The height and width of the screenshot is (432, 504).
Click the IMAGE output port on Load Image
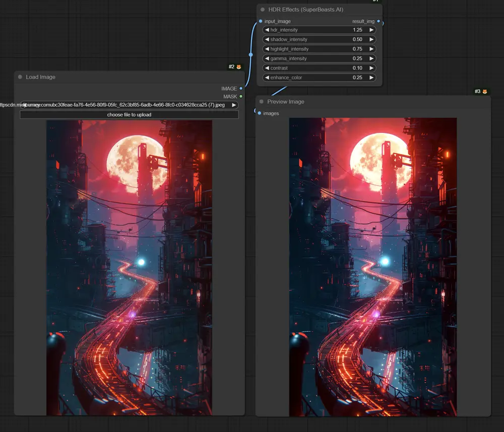coord(241,89)
